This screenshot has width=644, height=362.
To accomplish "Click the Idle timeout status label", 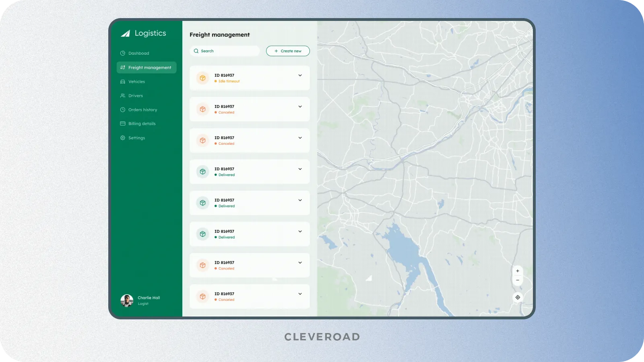I will pos(229,81).
